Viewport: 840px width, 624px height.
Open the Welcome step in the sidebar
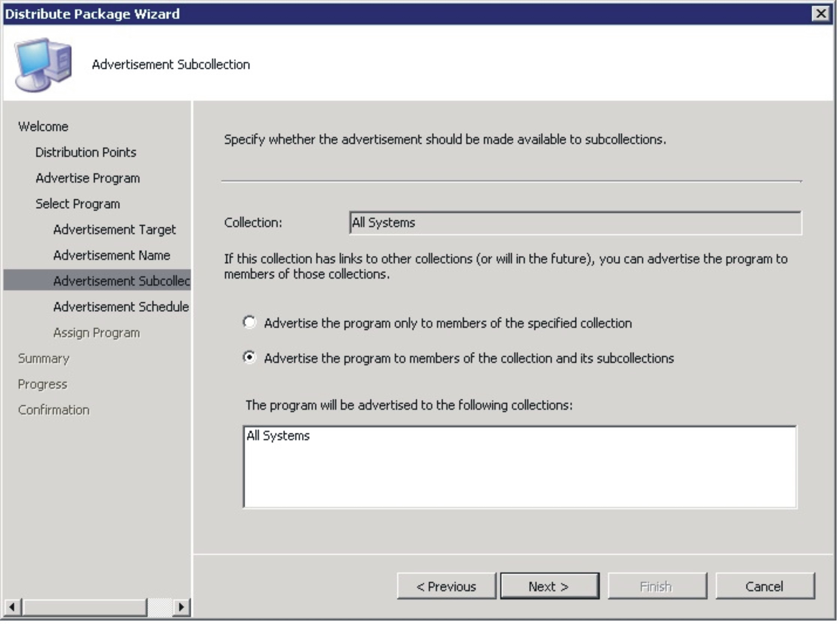coord(43,127)
